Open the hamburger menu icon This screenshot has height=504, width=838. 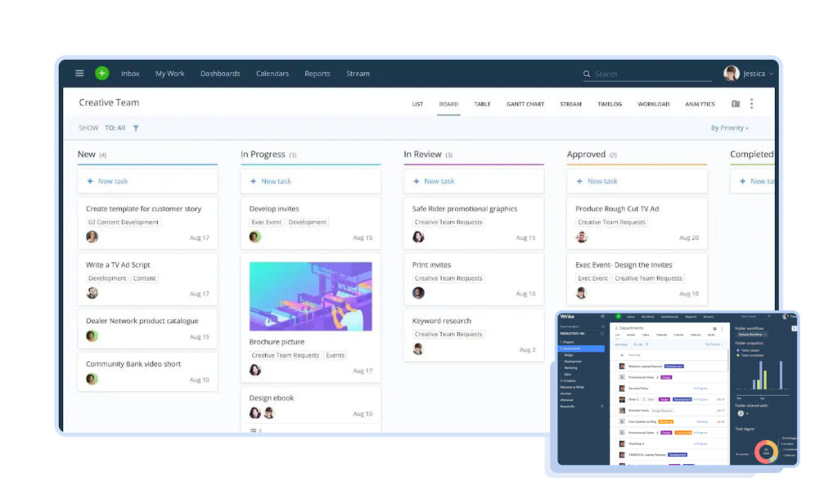click(x=79, y=74)
